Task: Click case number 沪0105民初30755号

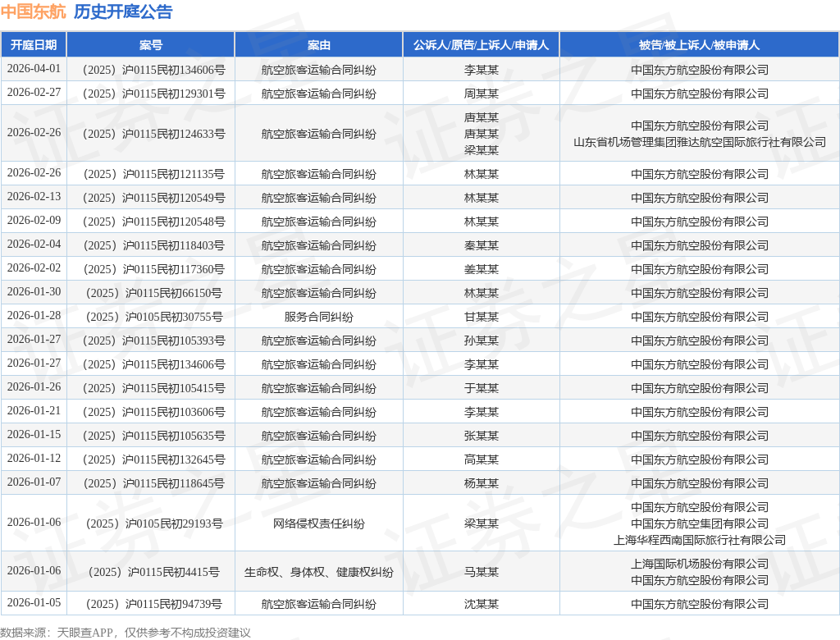Action: 154,318
